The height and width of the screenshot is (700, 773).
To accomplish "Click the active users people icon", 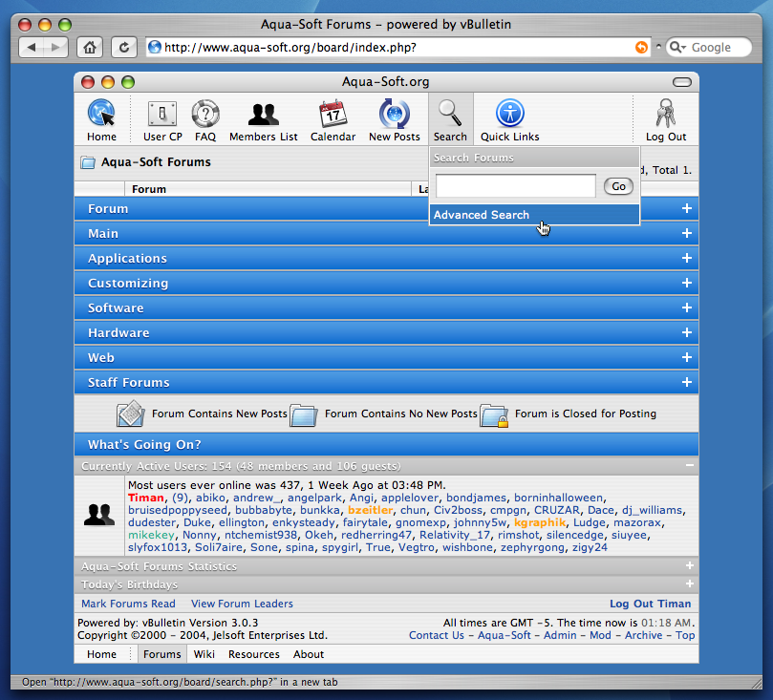I will 99,515.
